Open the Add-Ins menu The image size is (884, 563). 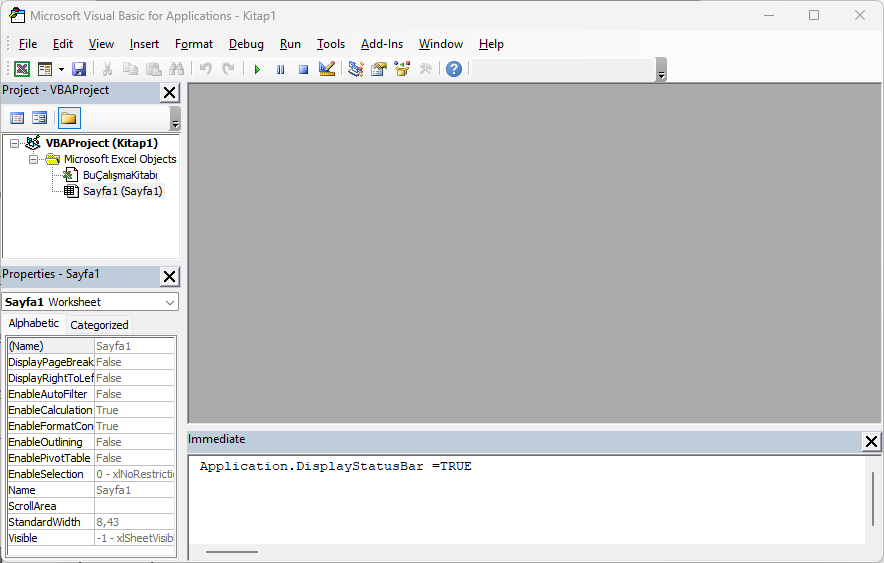[x=382, y=44]
